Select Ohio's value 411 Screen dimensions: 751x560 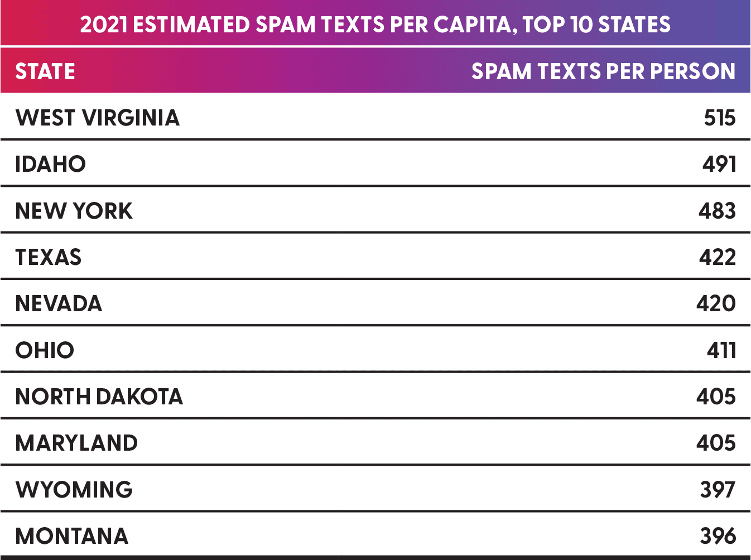point(721,350)
